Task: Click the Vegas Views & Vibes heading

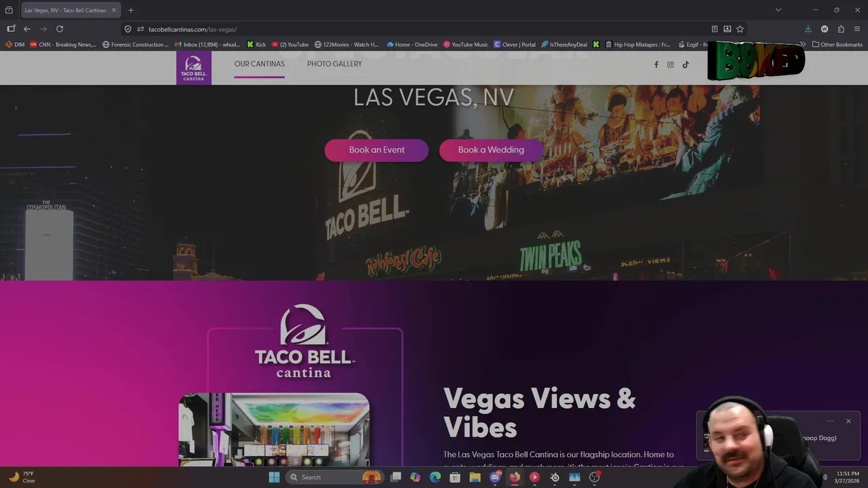Action: (x=539, y=413)
